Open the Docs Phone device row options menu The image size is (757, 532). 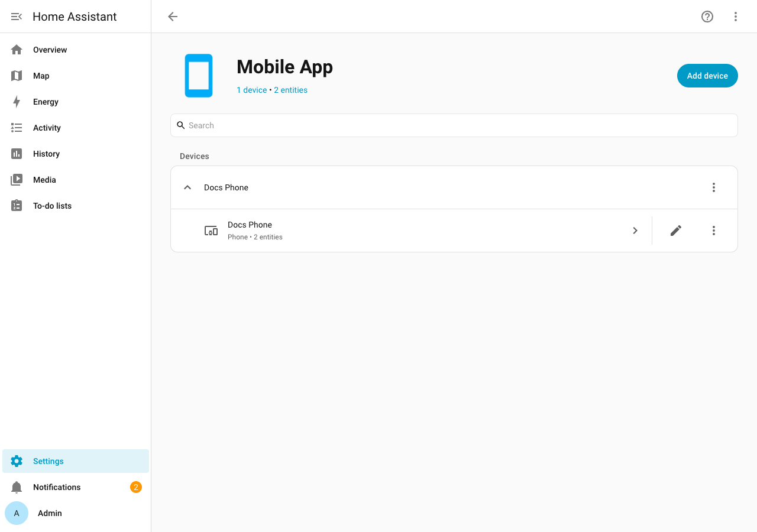[x=714, y=231]
